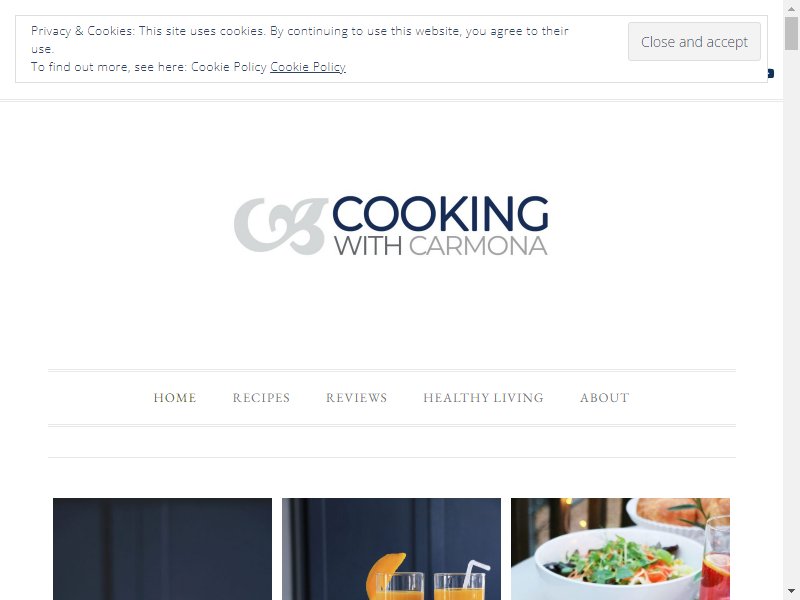Click the COOKING wordmark in the header

[x=440, y=214]
